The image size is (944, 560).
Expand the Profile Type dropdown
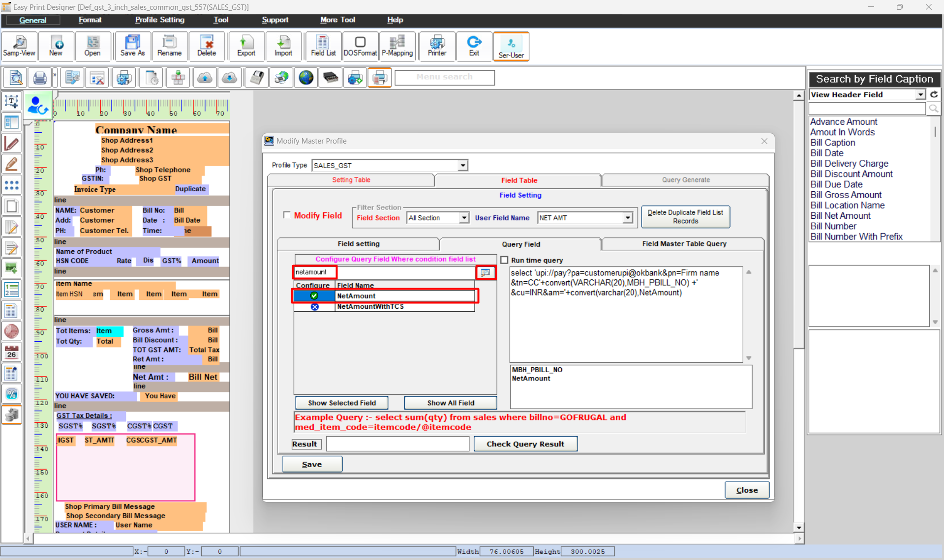(x=462, y=166)
